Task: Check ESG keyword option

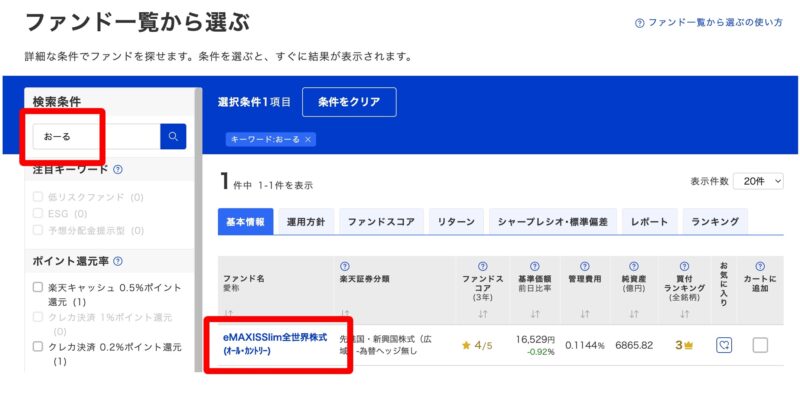Action: 38,213
